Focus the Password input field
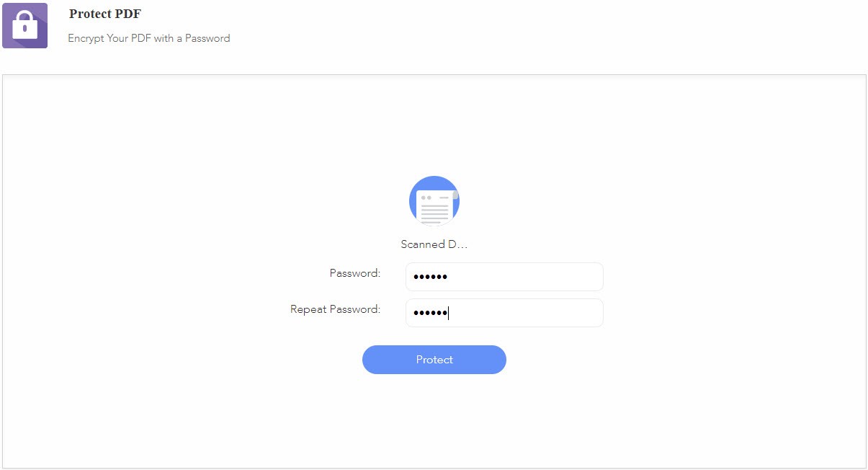The image size is (868, 470). 504,277
